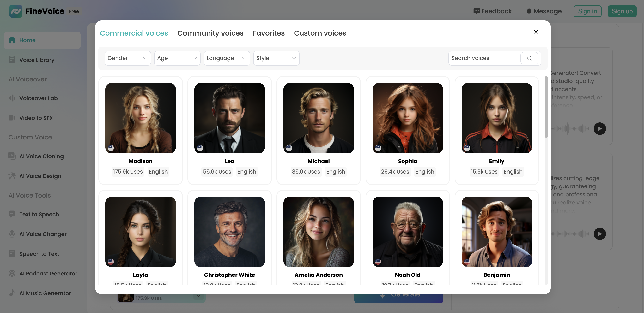Click the FineVoice logo icon

click(16, 11)
